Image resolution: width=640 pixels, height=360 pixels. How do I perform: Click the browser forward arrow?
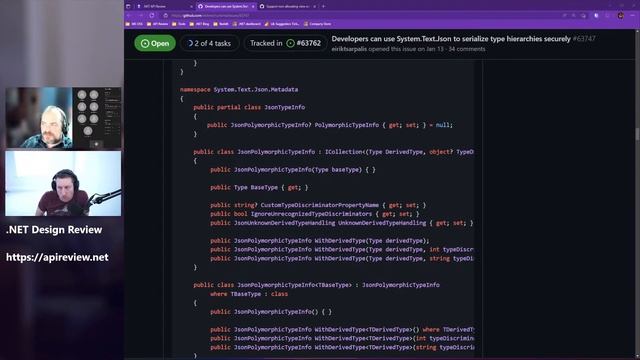pyautogui.click(x=140, y=16)
